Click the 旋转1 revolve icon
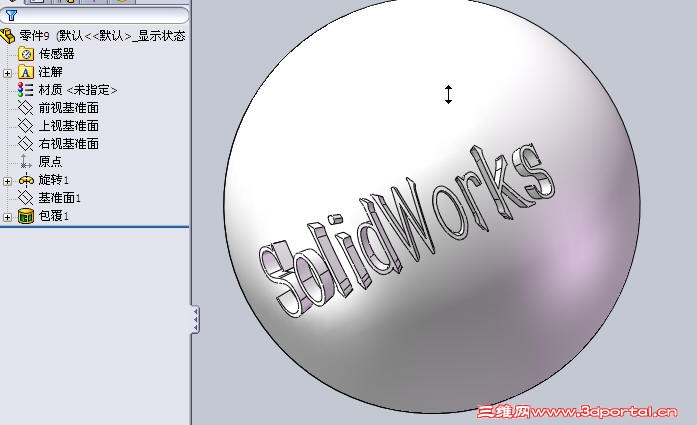Screen dimensions: 697x425 (26, 180)
